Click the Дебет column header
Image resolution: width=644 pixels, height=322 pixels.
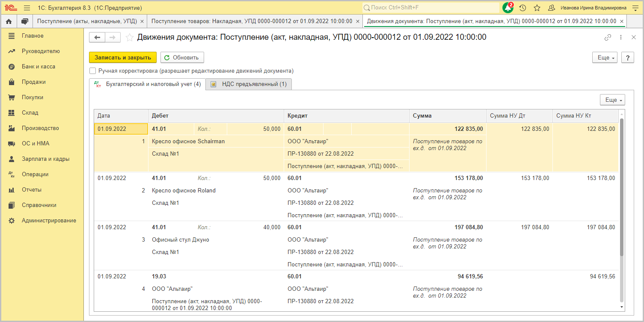click(216, 116)
